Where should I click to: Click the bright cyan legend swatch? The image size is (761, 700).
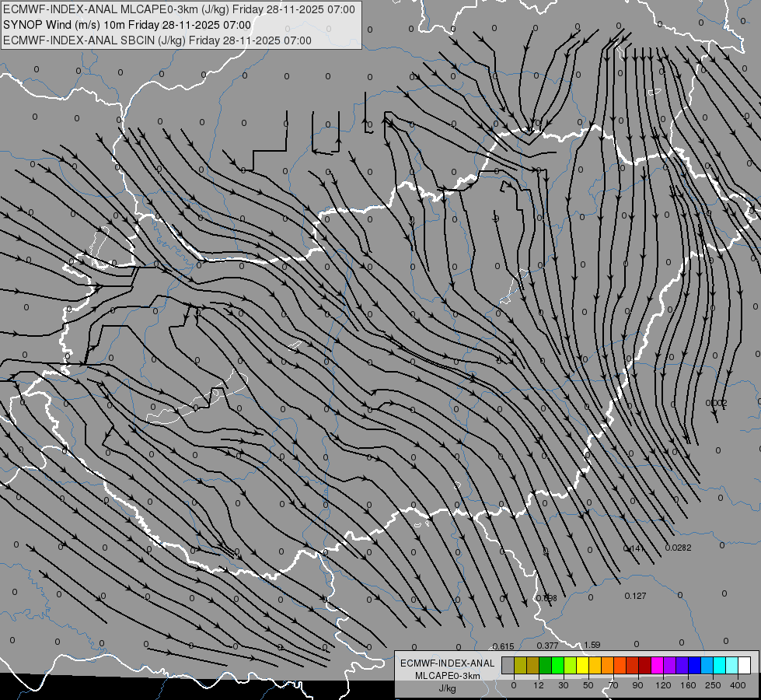pyautogui.click(x=719, y=665)
